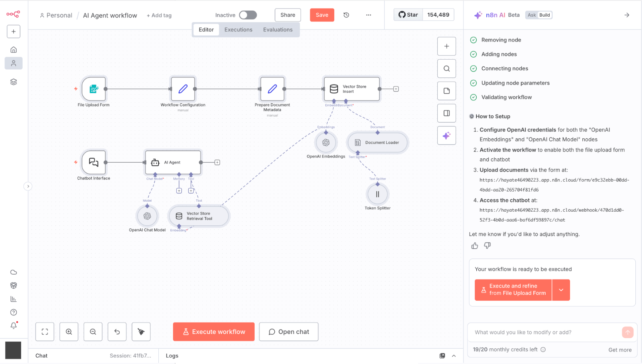Switch to the Executions tab

pos(238,30)
